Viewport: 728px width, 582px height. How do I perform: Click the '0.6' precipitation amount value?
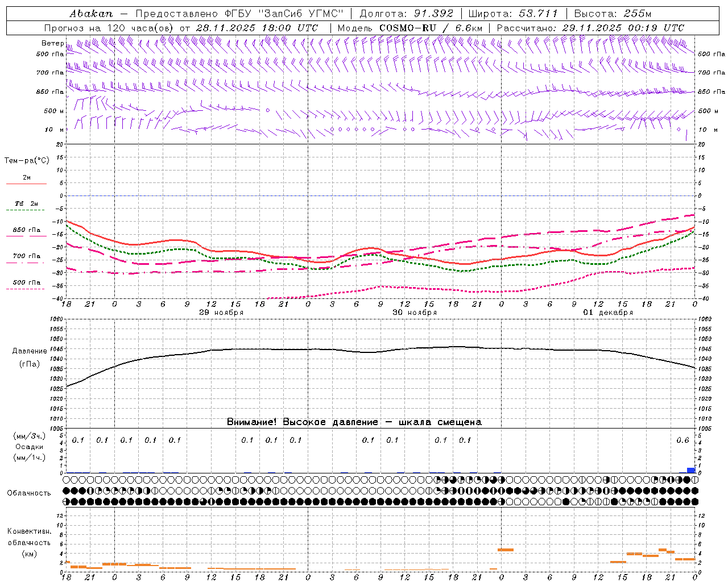[682, 440]
